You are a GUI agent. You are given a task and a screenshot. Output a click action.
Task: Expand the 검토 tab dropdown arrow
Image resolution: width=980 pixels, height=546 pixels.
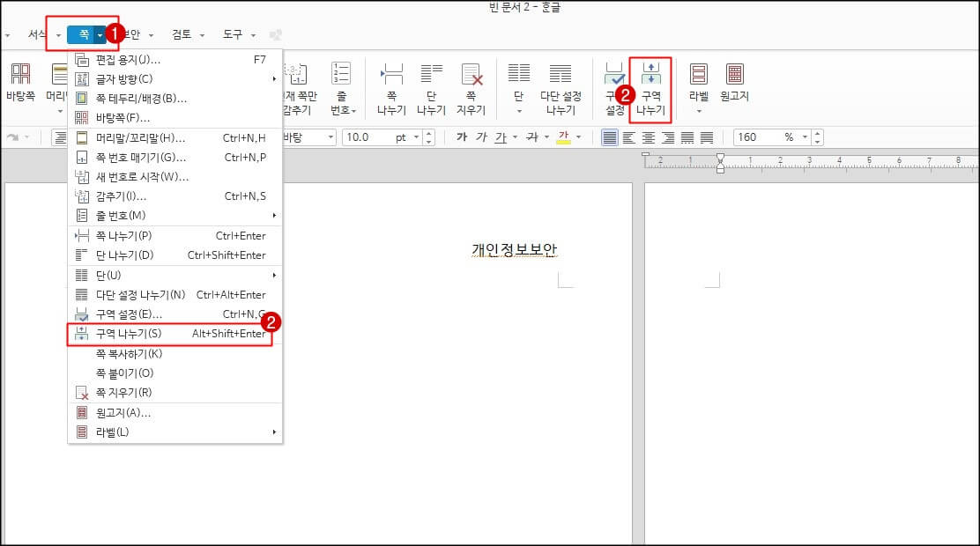coord(203,35)
